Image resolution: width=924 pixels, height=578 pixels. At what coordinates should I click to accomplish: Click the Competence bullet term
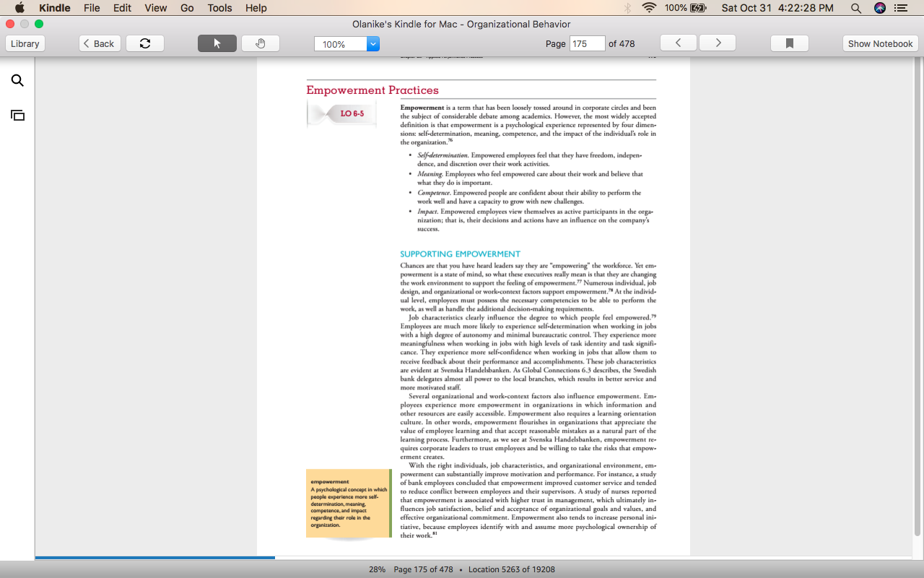(434, 193)
